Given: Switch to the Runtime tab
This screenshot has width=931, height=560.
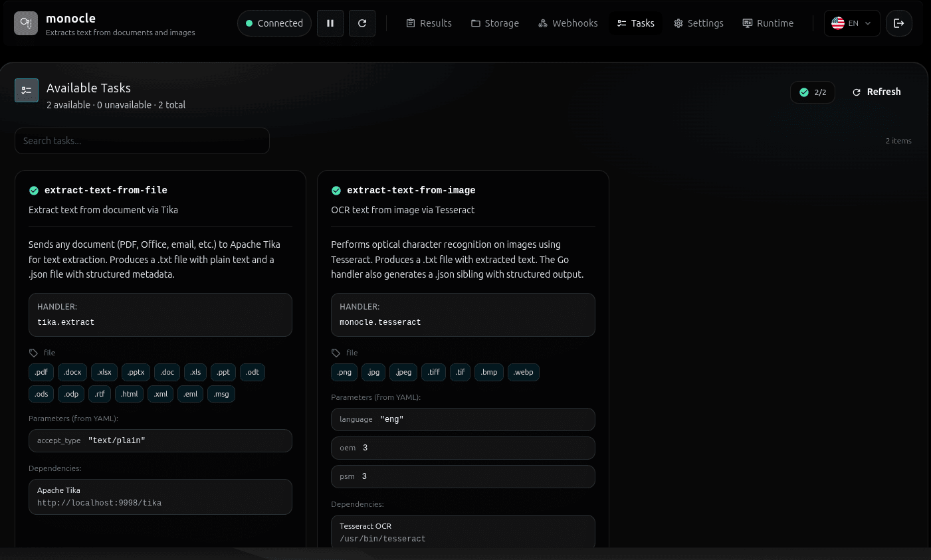Looking at the screenshot, I should pyautogui.click(x=768, y=23).
